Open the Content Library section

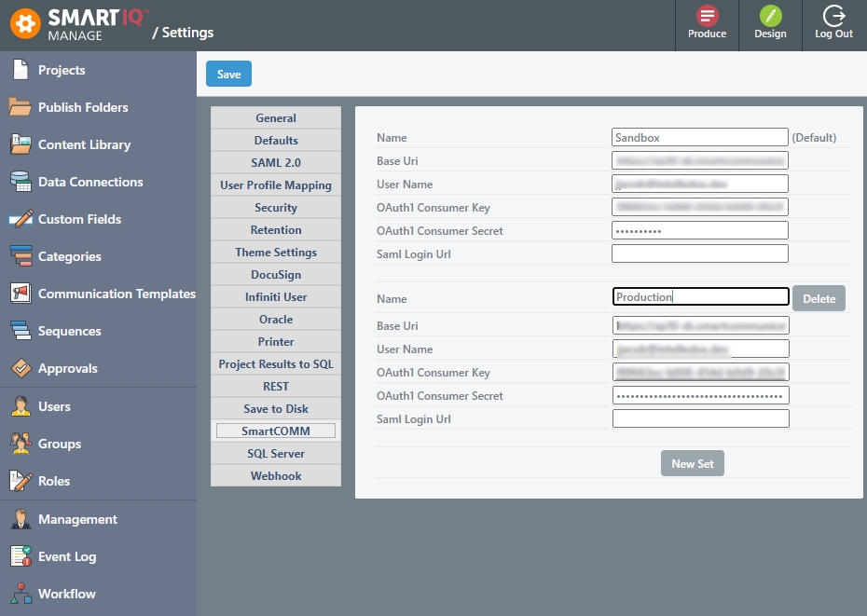tap(84, 144)
